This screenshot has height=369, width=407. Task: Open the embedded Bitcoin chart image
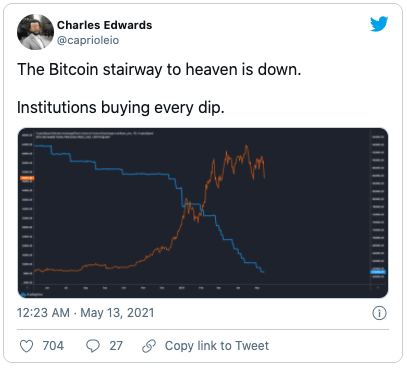203,213
